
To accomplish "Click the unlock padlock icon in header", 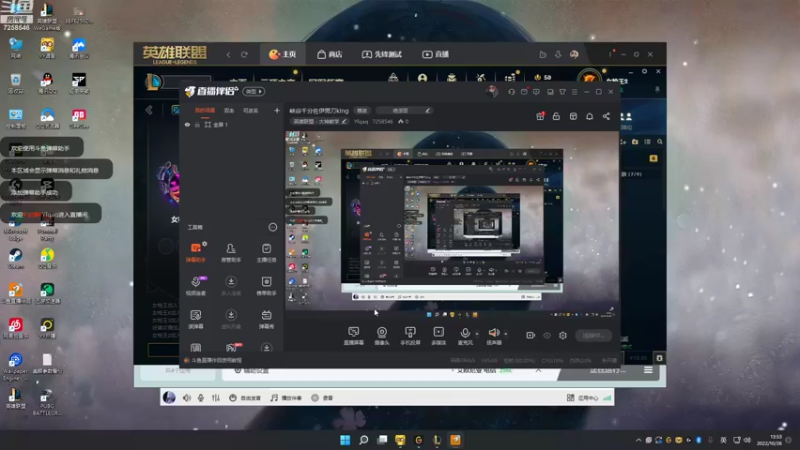I will pos(556,116).
